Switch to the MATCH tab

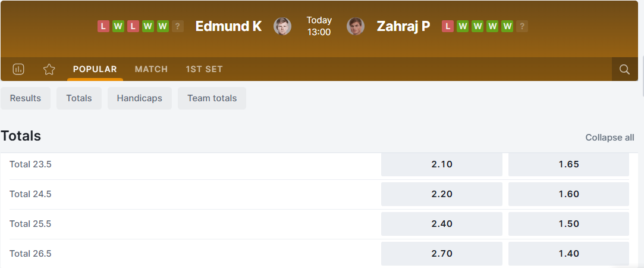pos(151,69)
